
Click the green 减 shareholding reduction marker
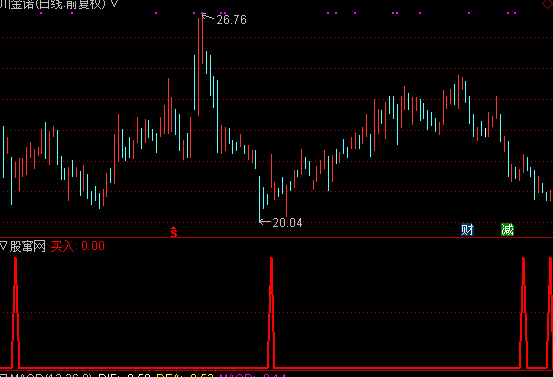click(x=507, y=230)
